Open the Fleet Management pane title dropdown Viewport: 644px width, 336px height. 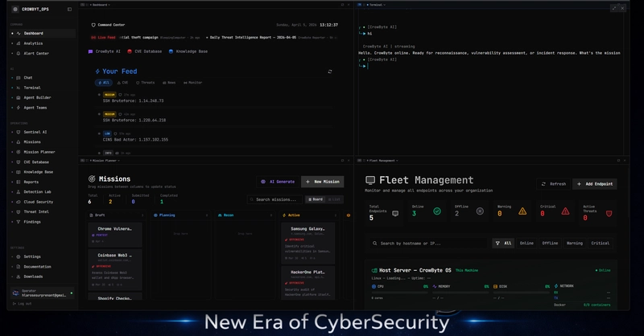(x=383, y=161)
